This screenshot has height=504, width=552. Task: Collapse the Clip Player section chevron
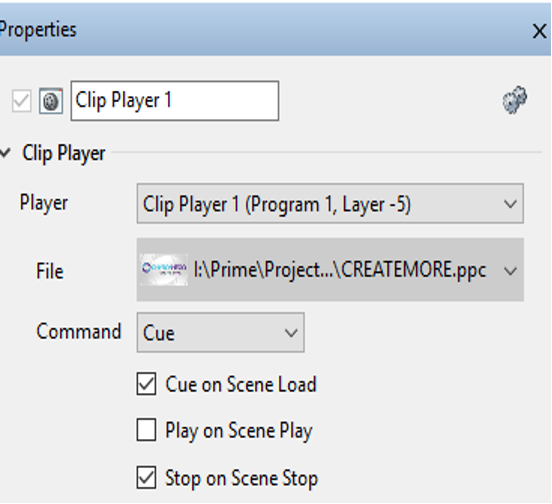click(x=6, y=153)
